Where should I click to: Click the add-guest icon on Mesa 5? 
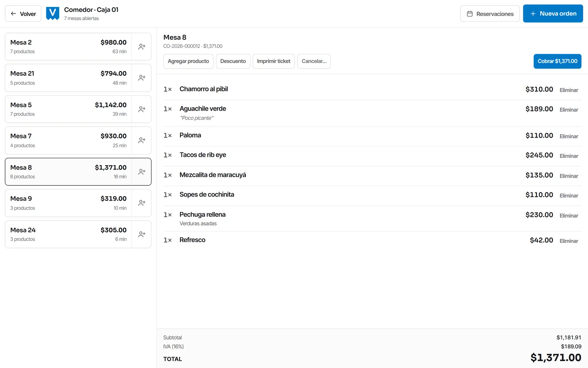[x=141, y=109]
